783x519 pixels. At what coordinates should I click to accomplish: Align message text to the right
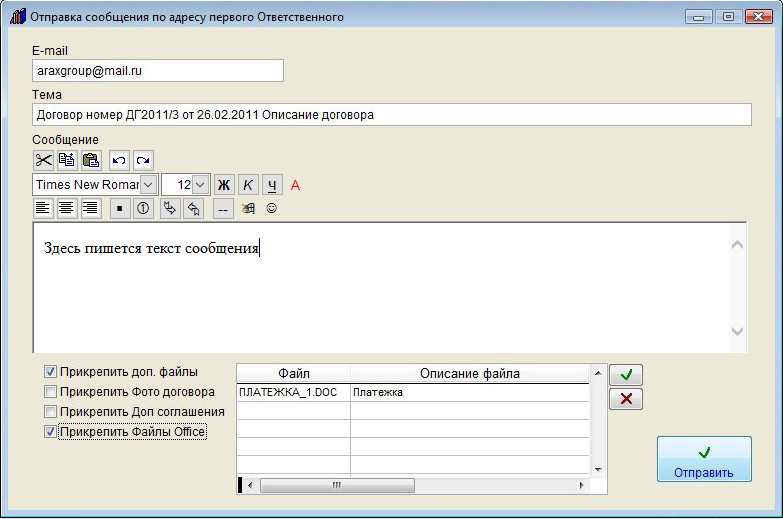pos(90,208)
